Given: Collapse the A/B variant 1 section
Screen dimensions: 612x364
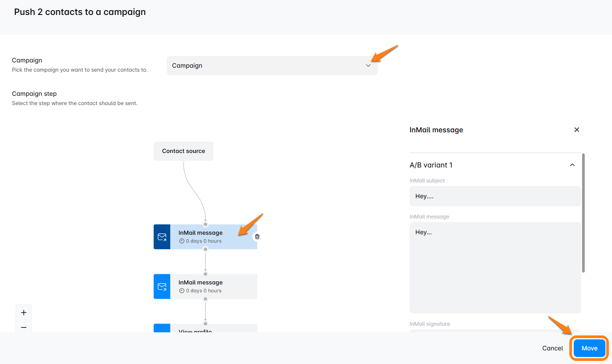Looking at the screenshot, I should 572,165.
